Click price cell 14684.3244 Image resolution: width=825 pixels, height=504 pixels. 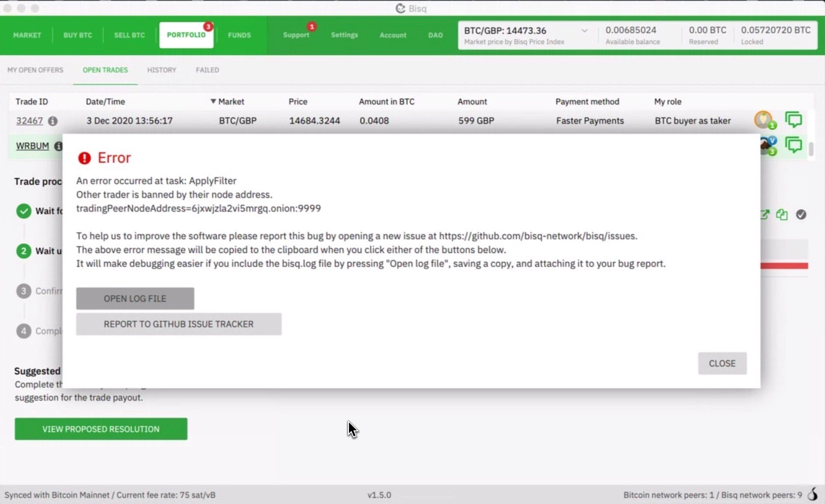tap(315, 121)
